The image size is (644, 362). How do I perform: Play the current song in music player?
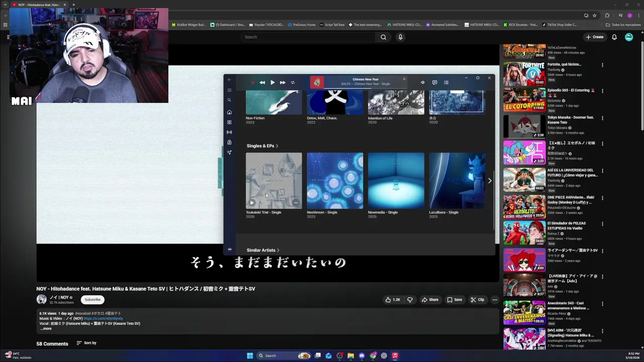272,82
